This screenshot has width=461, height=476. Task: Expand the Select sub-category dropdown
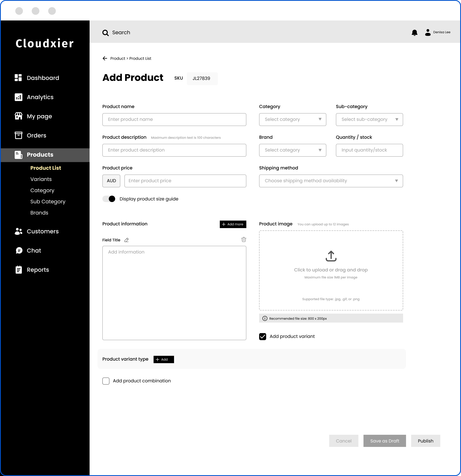369,120
